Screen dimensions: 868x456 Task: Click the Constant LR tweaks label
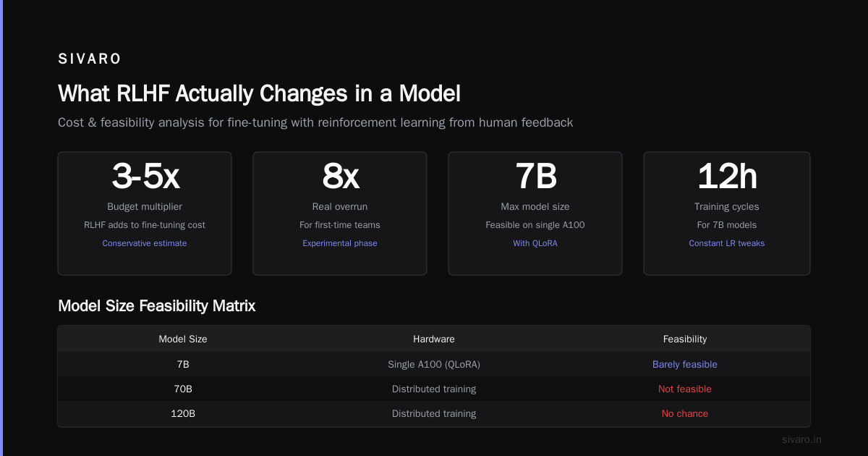coord(727,243)
